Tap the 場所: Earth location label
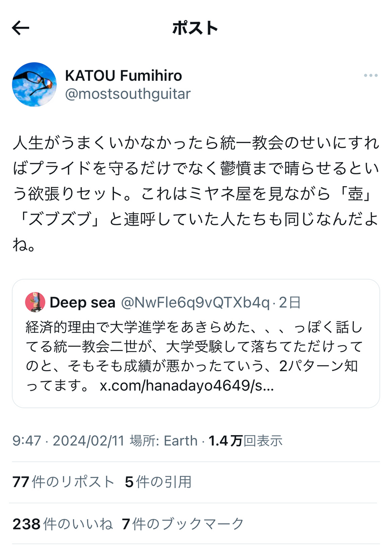The height and width of the screenshot is (545, 392). point(164,441)
